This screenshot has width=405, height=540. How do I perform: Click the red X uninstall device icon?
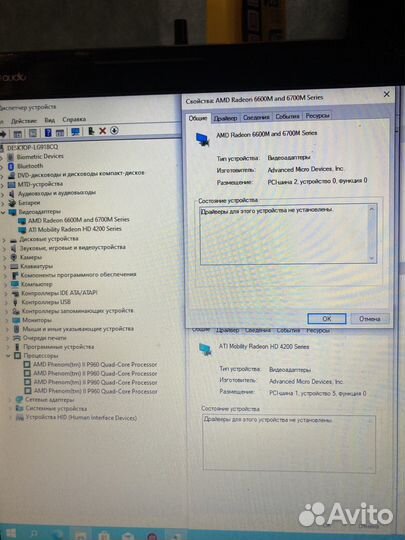[103, 131]
